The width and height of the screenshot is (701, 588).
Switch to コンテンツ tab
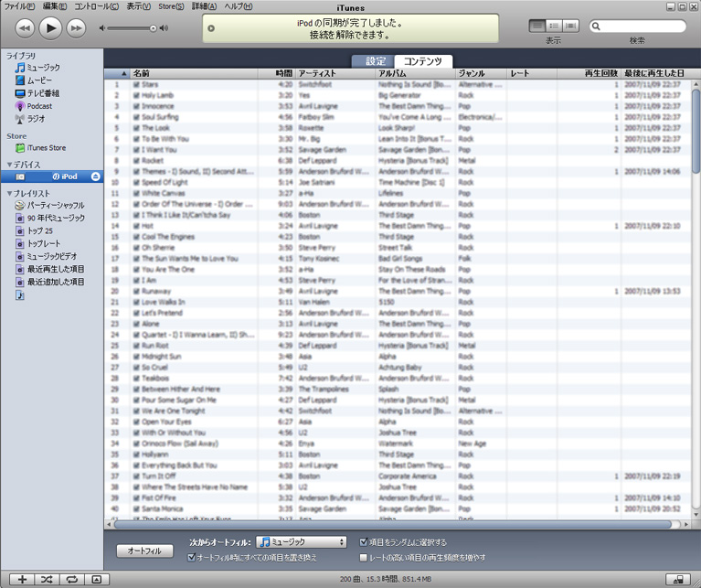[423, 61]
